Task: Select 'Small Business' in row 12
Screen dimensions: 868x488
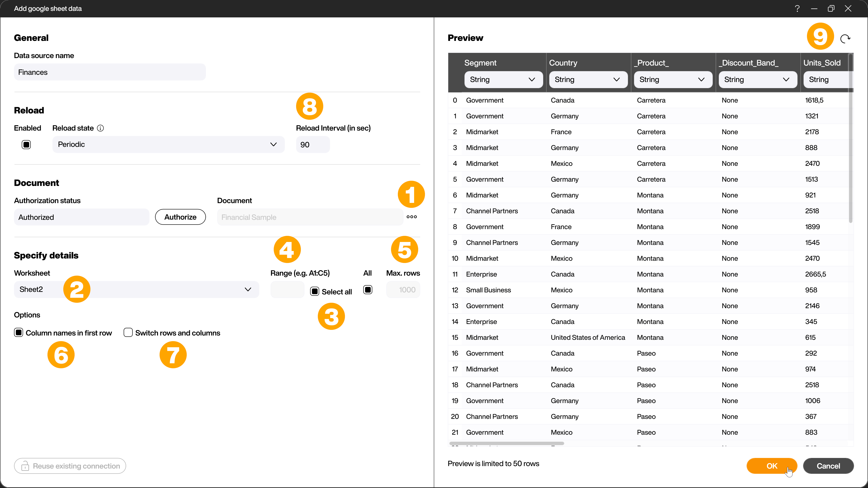Action: tap(488, 290)
